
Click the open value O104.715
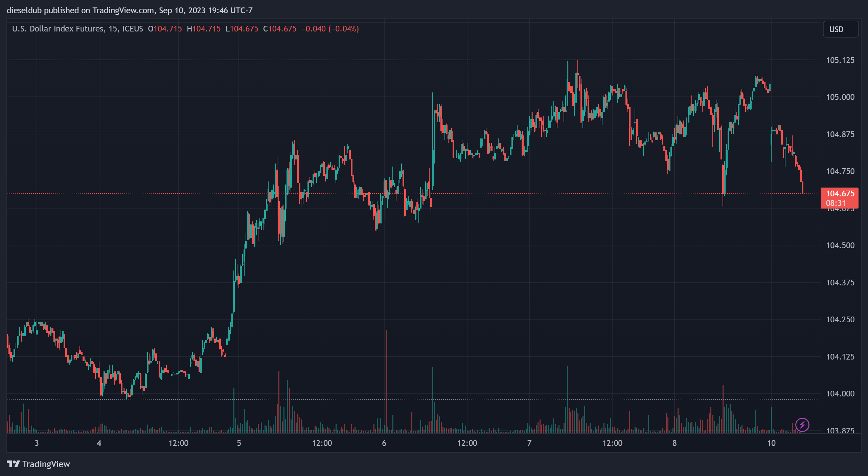(165, 29)
